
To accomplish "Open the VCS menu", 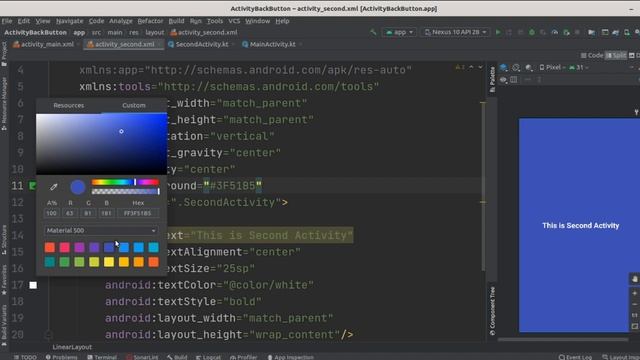I will tap(234, 21).
